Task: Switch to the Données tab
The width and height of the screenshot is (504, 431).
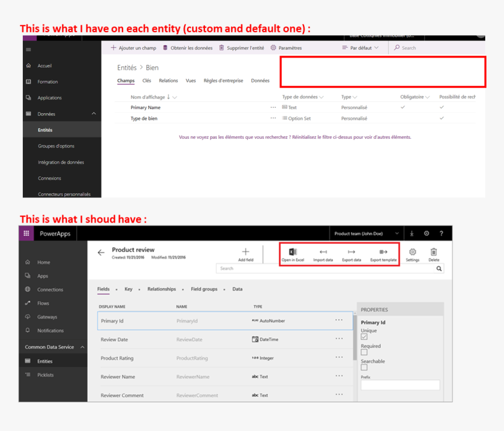Action: click(x=260, y=81)
